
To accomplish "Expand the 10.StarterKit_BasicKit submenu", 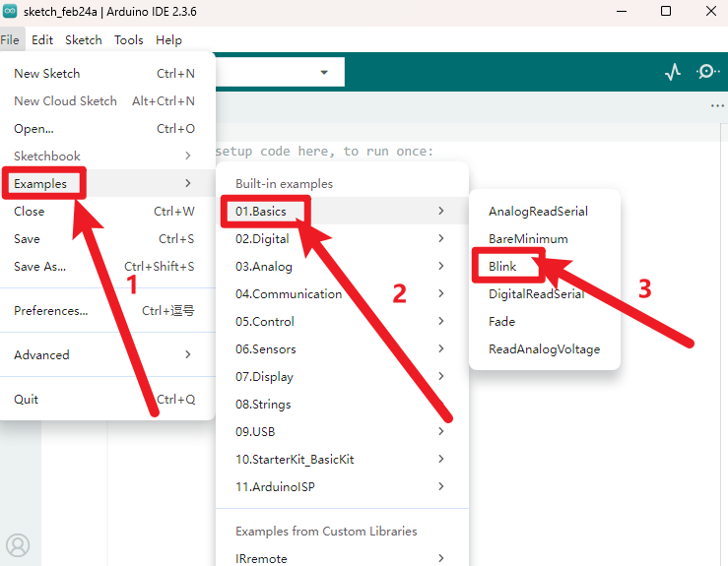I will tap(342, 460).
